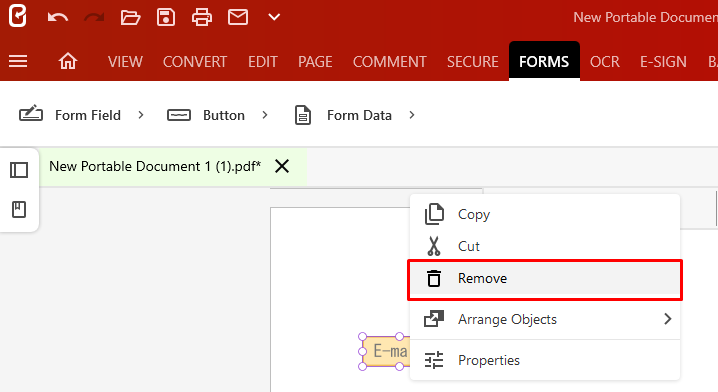
Task: Switch to the VIEW tab
Action: coord(125,61)
